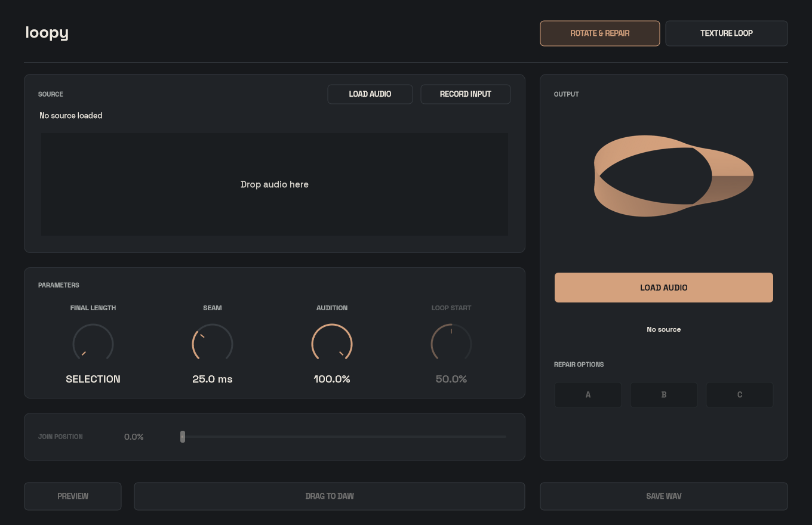This screenshot has width=812, height=525.
Task: Click the 'No source' text under Output
Action: tap(664, 329)
